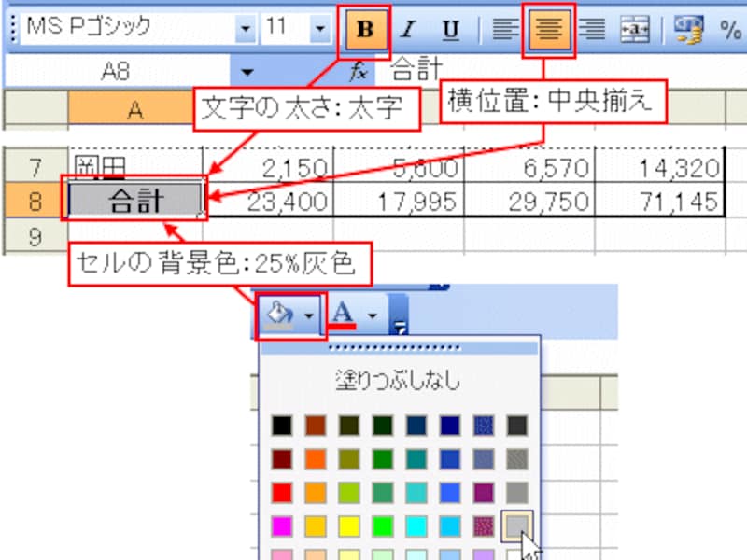Select cell with value 14,320
Viewport: 747px width, 560px height.
660,167
